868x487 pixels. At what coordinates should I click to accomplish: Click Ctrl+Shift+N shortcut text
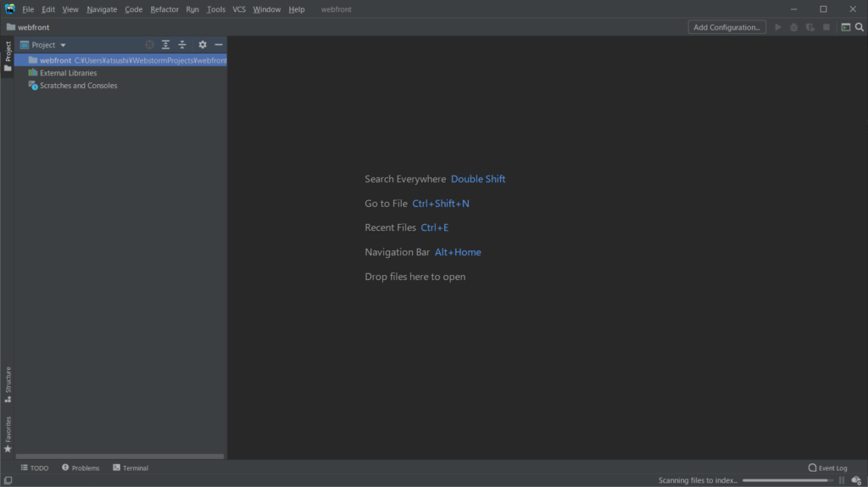click(x=441, y=204)
